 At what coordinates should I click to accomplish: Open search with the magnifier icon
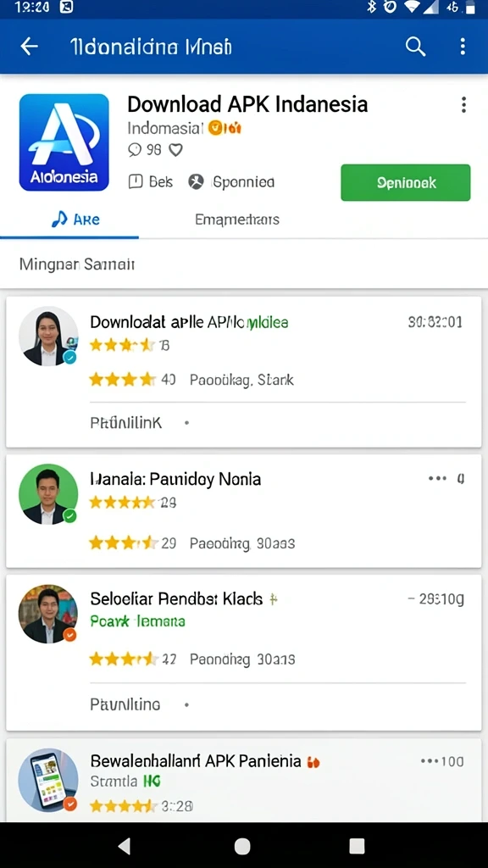click(x=415, y=47)
